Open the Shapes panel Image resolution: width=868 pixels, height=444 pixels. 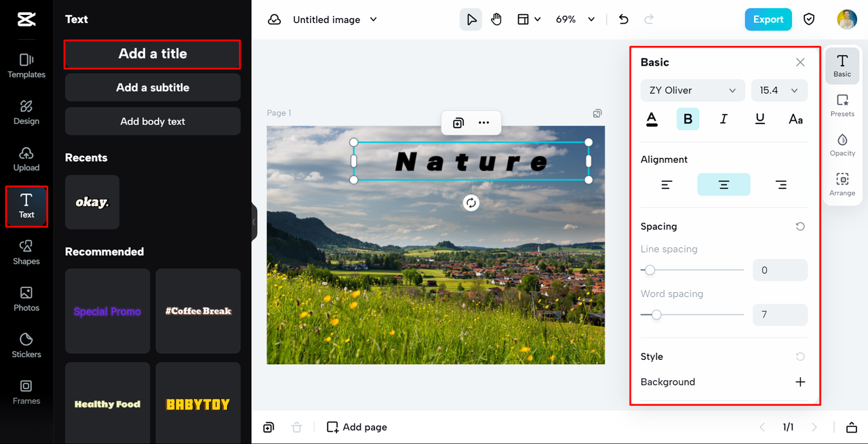[x=26, y=252]
